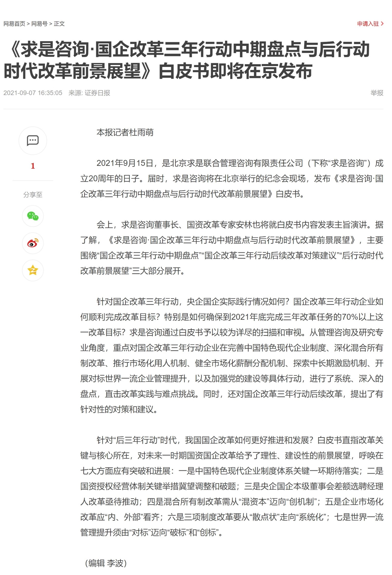Click paragraph beginning 会上，求是咨询董事长
The image size is (392, 575).
coord(231,248)
